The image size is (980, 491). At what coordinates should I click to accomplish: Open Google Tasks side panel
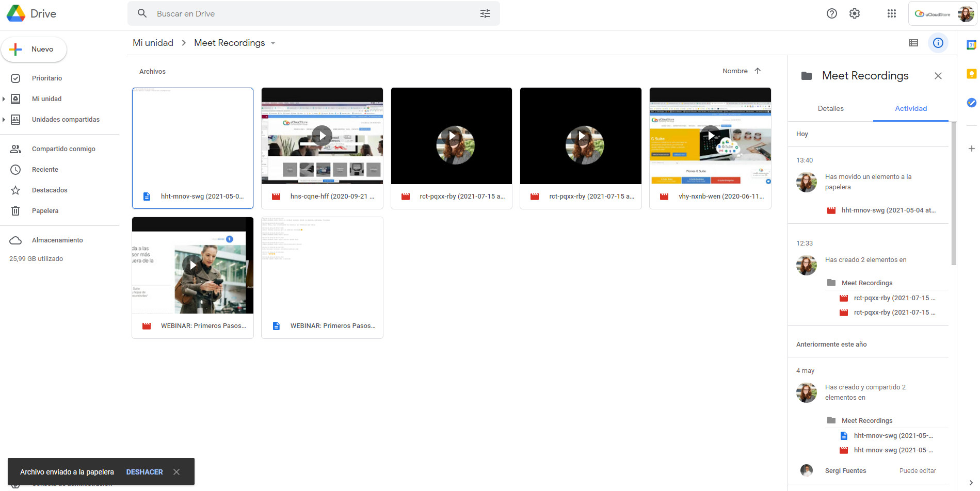click(972, 103)
